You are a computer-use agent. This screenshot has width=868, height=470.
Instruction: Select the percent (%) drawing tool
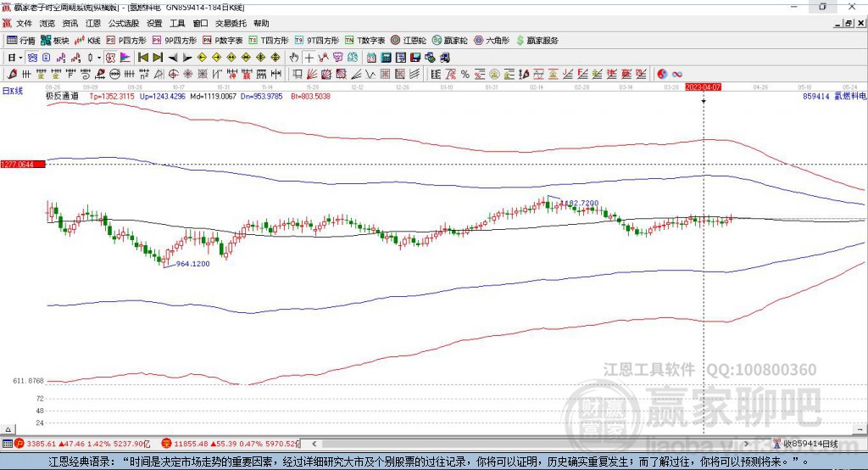click(x=465, y=75)
